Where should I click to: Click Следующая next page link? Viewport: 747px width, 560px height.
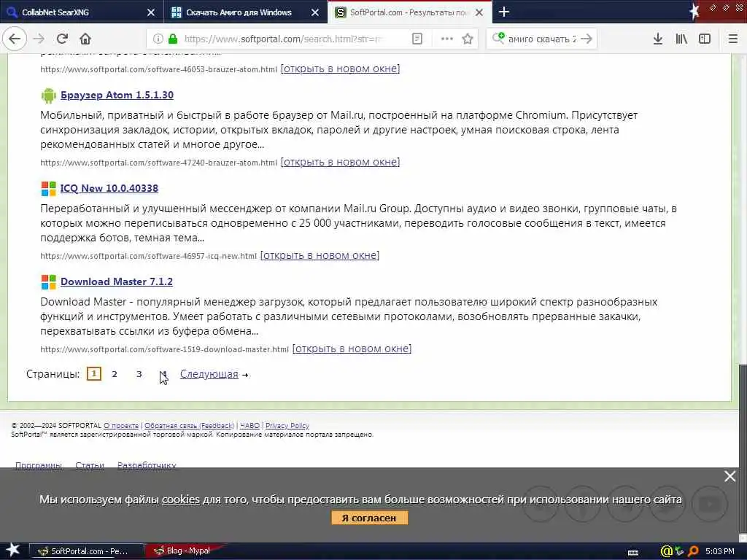coord(209,374)
